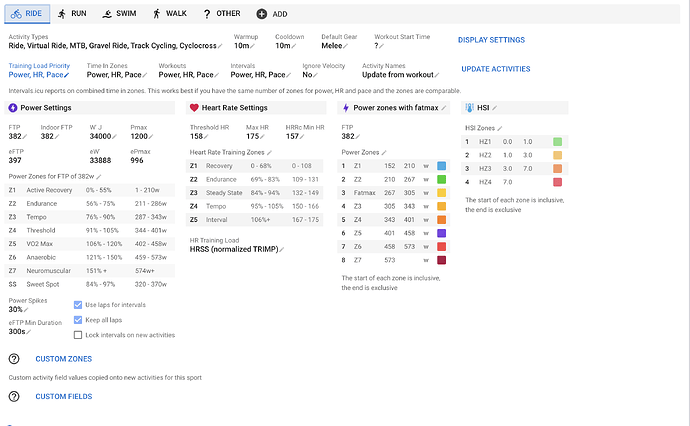
Task: Uncheck Keep all laps checkbox
Action: coord(78,320)
